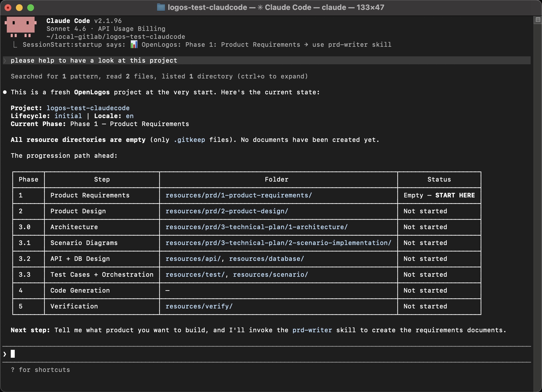Click the bar chart icon before OpenLogos message
542x392 pixels.
click(x=134, y=44)
